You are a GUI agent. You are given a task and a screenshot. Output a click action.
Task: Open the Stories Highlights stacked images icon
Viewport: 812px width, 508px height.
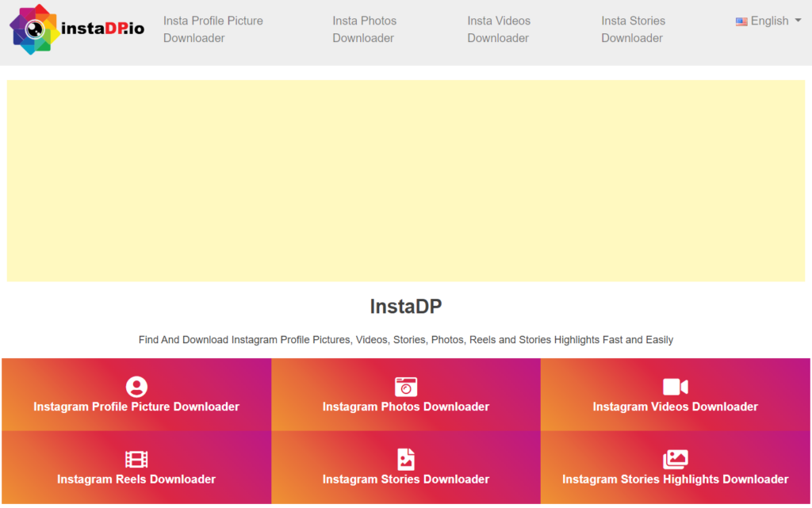point(675,459)
